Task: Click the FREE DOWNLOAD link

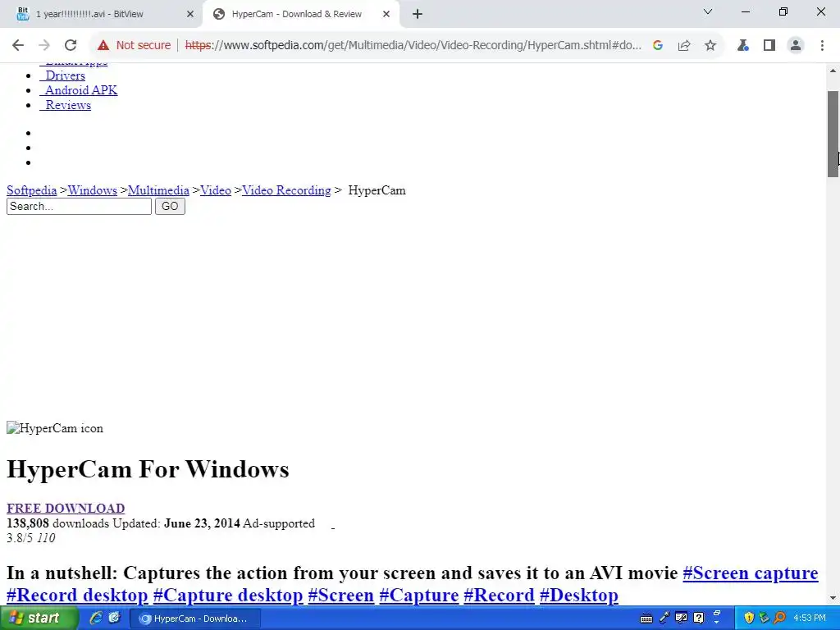Action: coord(66,508)
